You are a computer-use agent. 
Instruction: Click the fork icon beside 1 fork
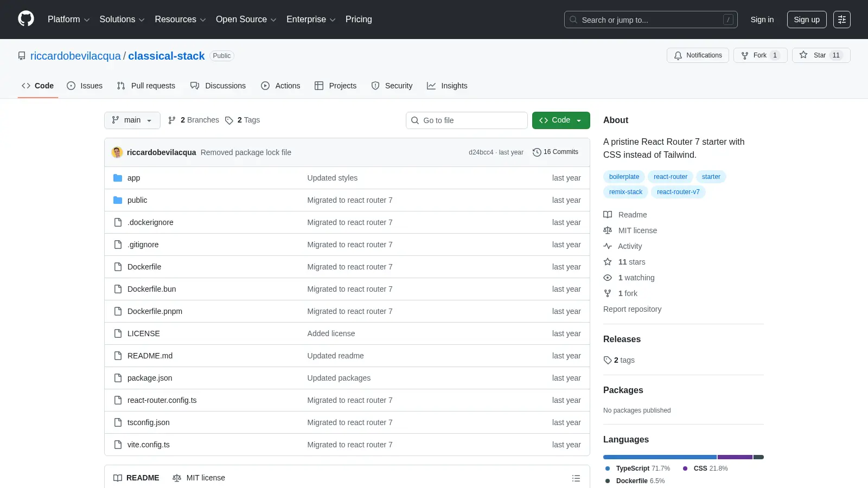(x=608, y=293)
